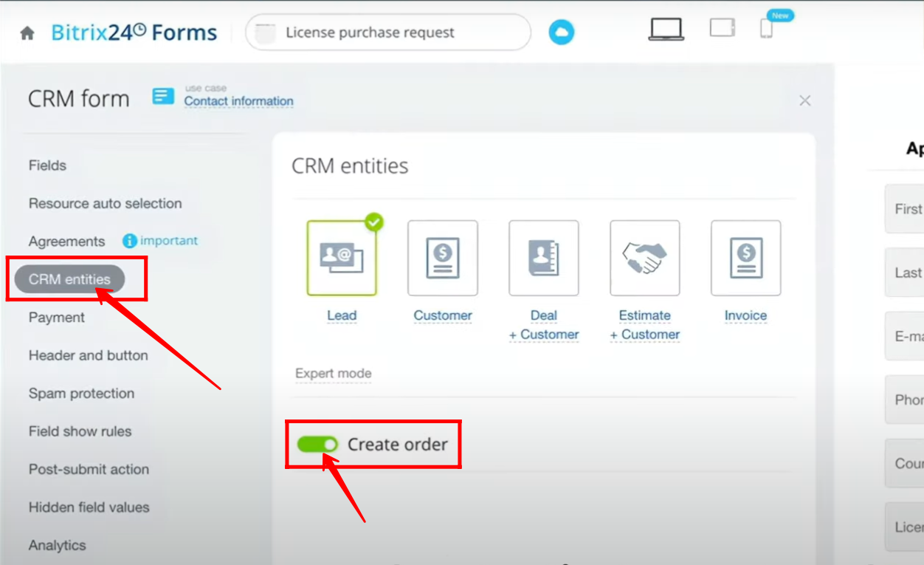This screenshot has width=924, height=565.
Task: Toggle the Create order switch
Action: point(317,444)
